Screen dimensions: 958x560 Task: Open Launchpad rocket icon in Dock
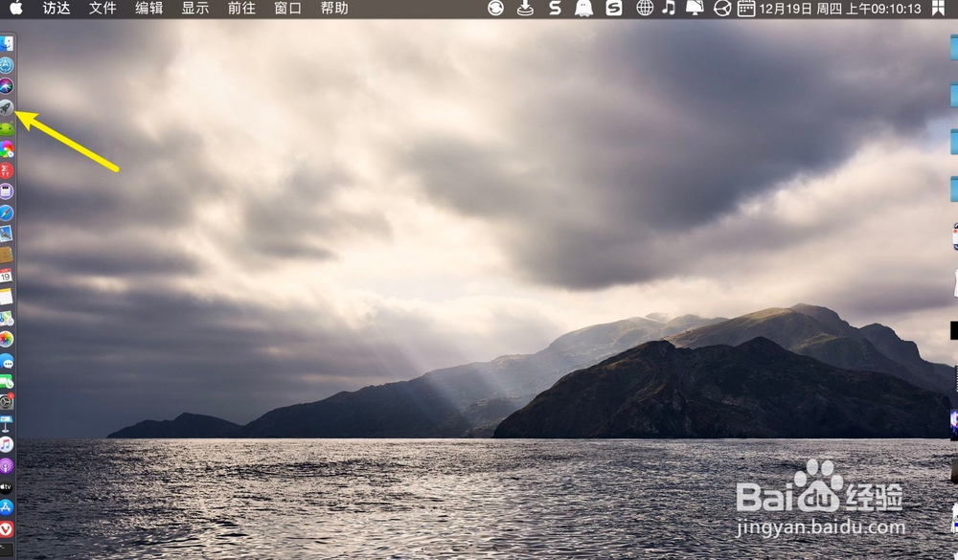point(6,107)
